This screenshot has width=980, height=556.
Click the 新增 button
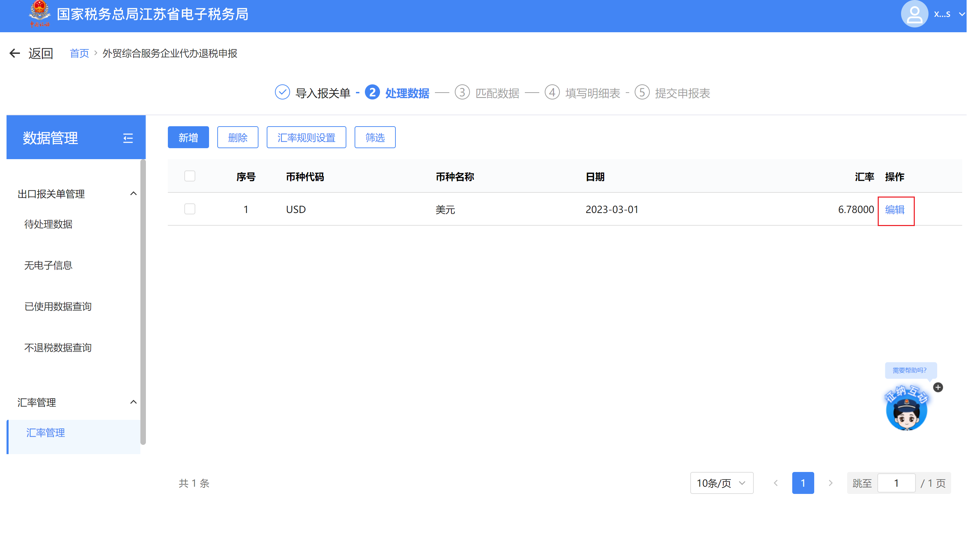[x=188, y=137]
